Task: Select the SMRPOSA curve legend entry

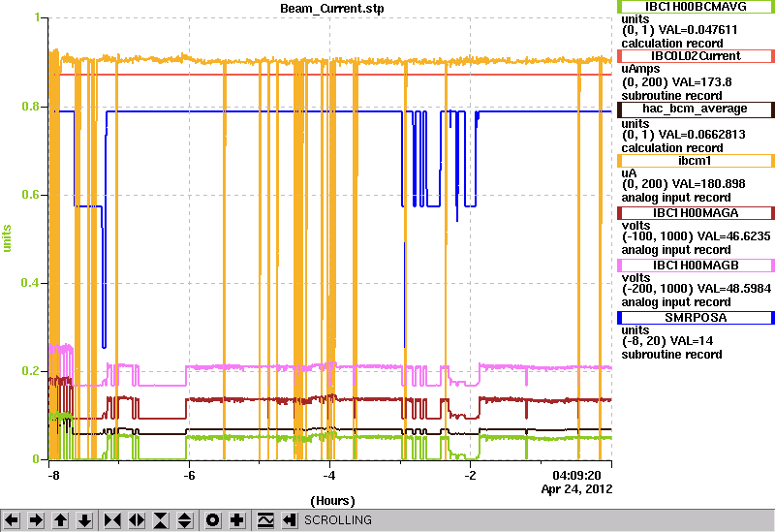Action: pyautogui.click(x=696, y=318)
